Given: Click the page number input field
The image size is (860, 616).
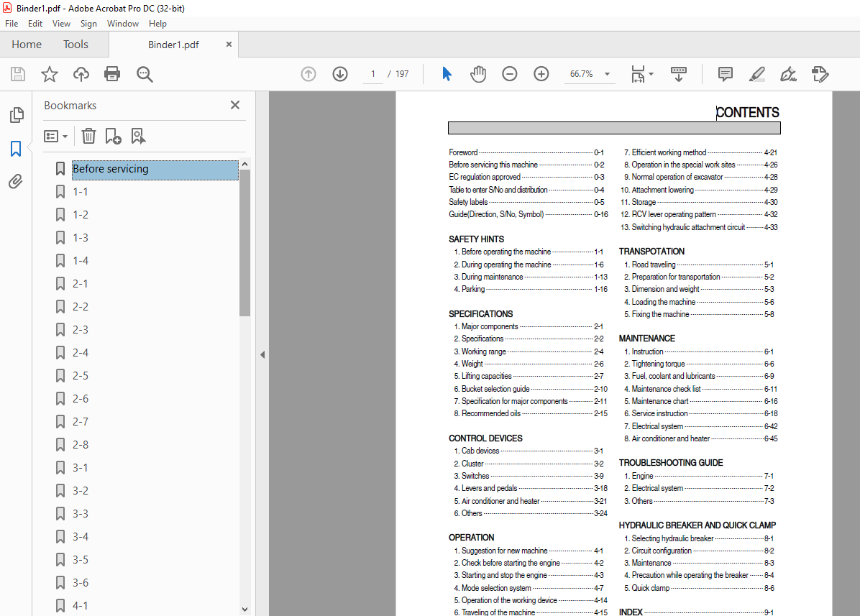Looking at the screenshot, I should pos(373,74).
